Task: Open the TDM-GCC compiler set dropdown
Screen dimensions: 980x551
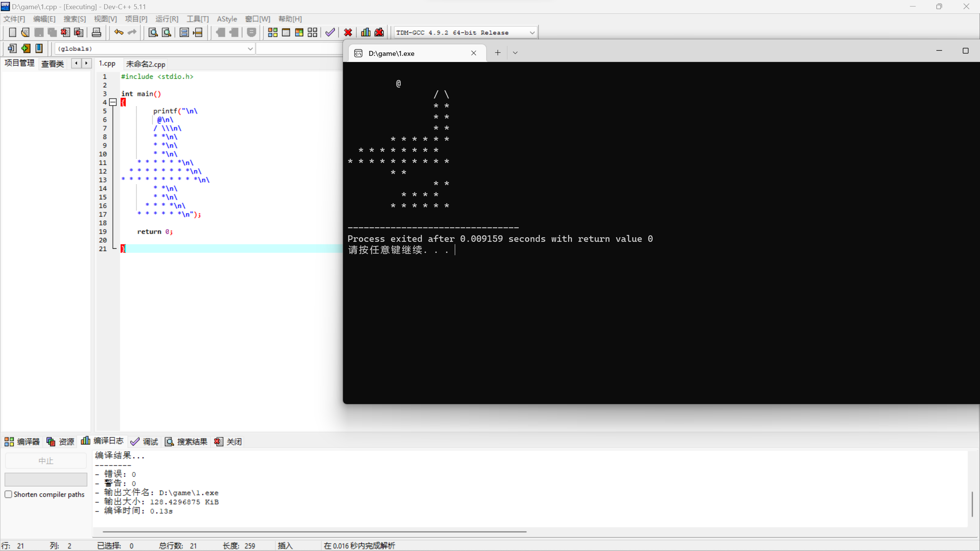Action: click(x=532, y=33)
